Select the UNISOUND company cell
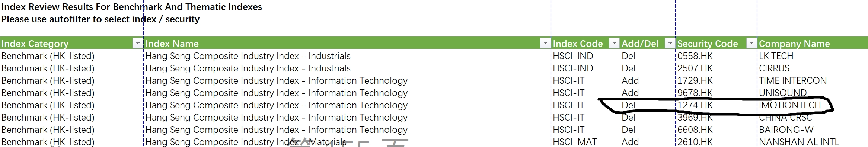Image resolution: width=868 pixels, height=147 pixels. pyautogui.click(x=813, y=93)
